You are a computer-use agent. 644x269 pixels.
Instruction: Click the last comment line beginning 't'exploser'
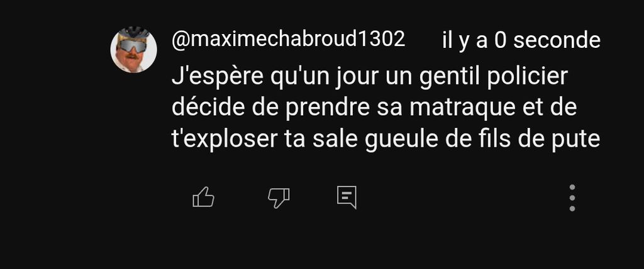[x=386, y=139]
